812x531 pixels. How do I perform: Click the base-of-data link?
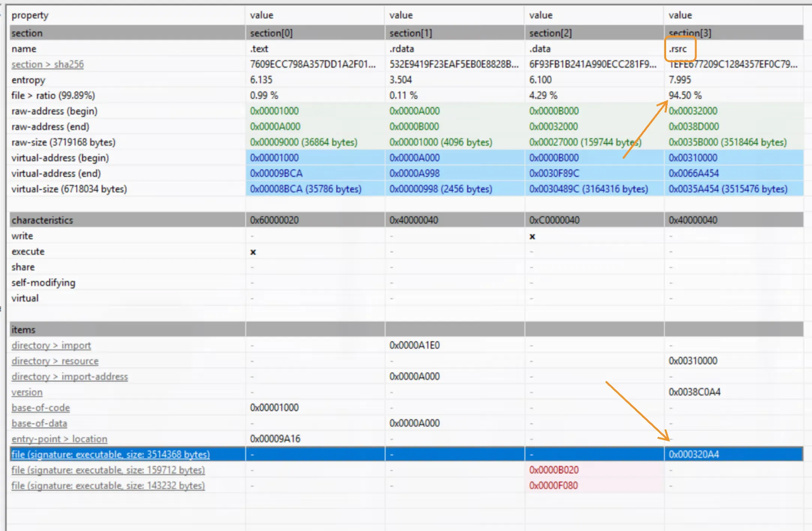(x=39, y=423)
